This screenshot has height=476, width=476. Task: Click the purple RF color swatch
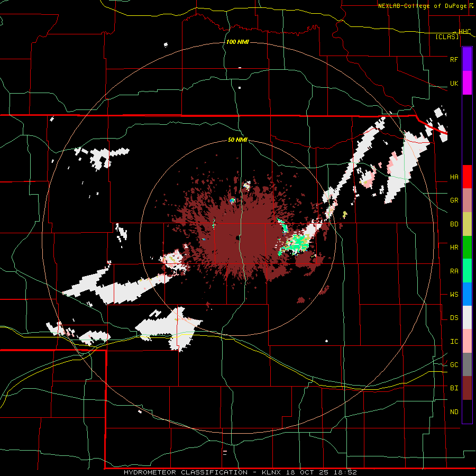coord(467,59)
